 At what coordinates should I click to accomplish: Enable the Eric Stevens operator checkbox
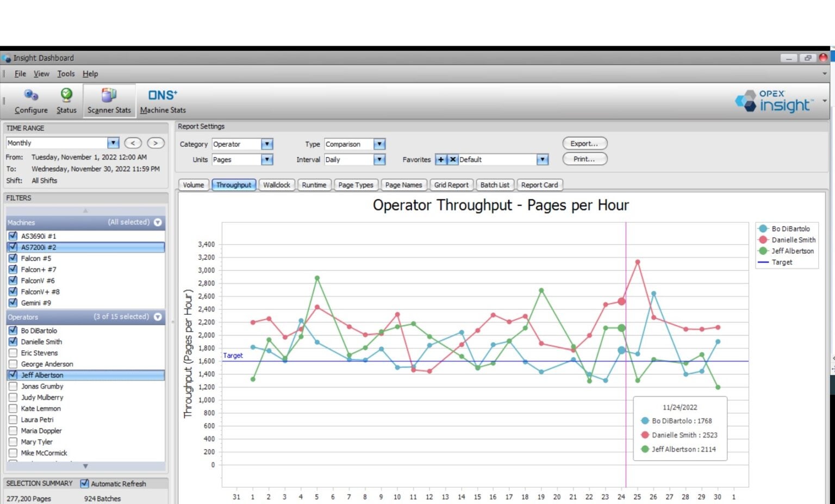[13, 352]
